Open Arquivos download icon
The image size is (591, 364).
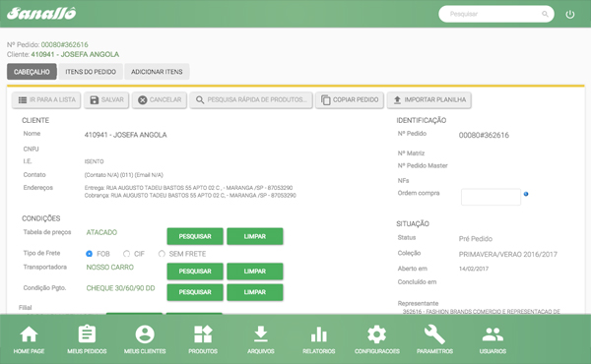pyautogui.click(x=261, y=334)
